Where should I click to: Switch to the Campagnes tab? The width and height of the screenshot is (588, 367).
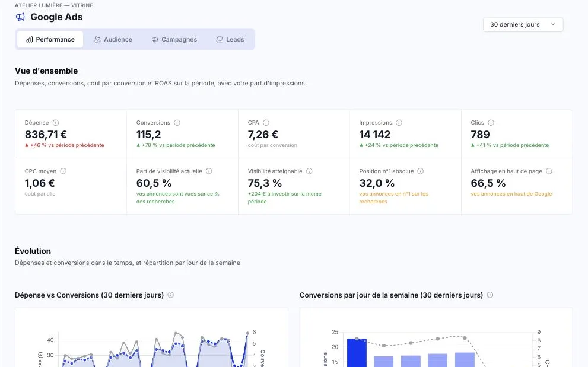point(174,39)
